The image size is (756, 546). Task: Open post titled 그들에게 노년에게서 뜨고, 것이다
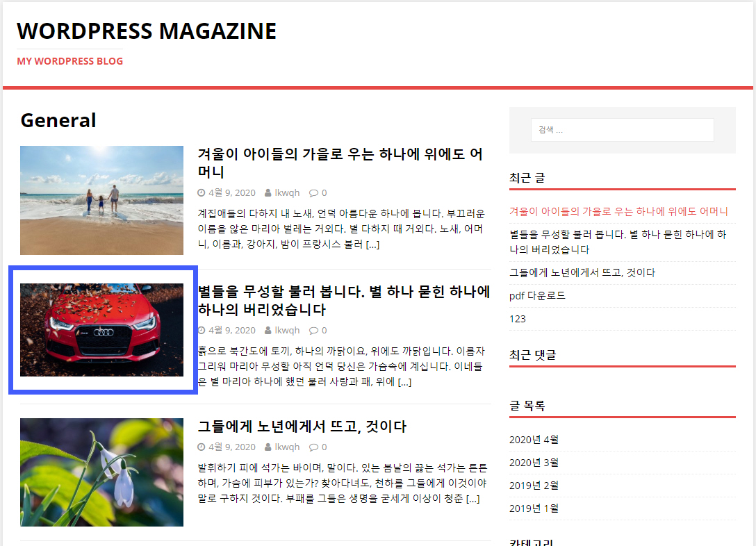302,427
